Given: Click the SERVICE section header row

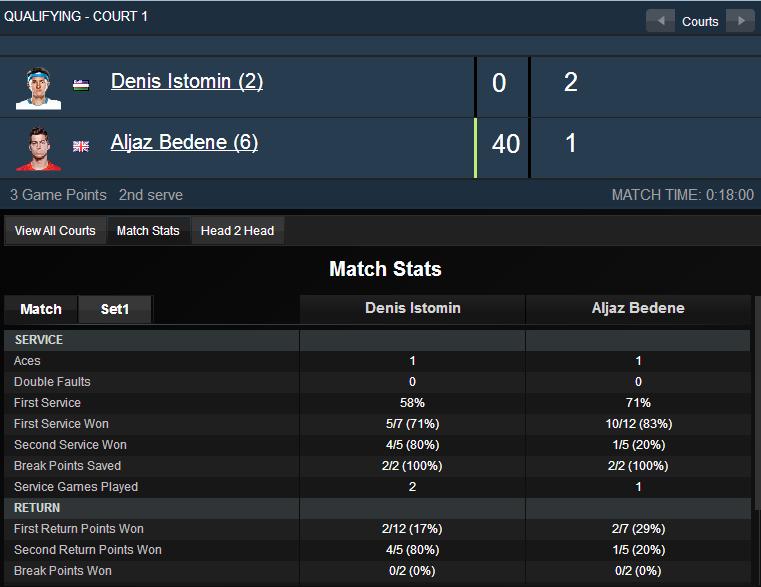Looking at the screenshot, I should coord(377,340).
